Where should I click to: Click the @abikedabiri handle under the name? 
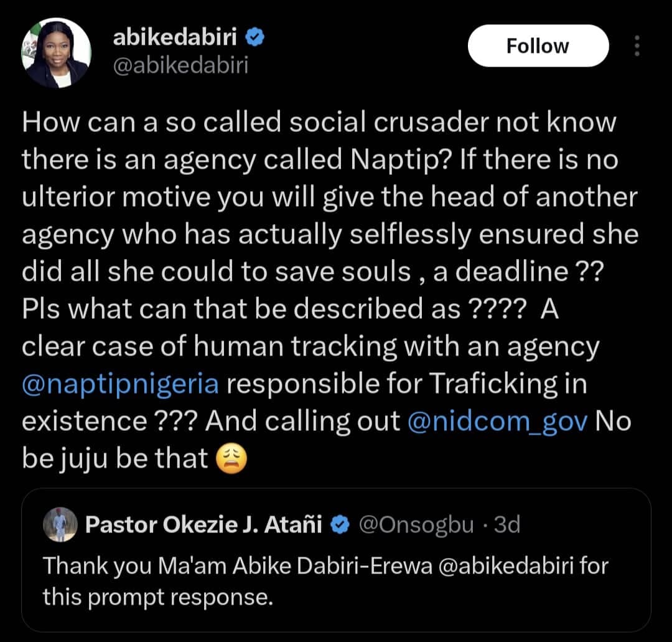pos(180,64)
